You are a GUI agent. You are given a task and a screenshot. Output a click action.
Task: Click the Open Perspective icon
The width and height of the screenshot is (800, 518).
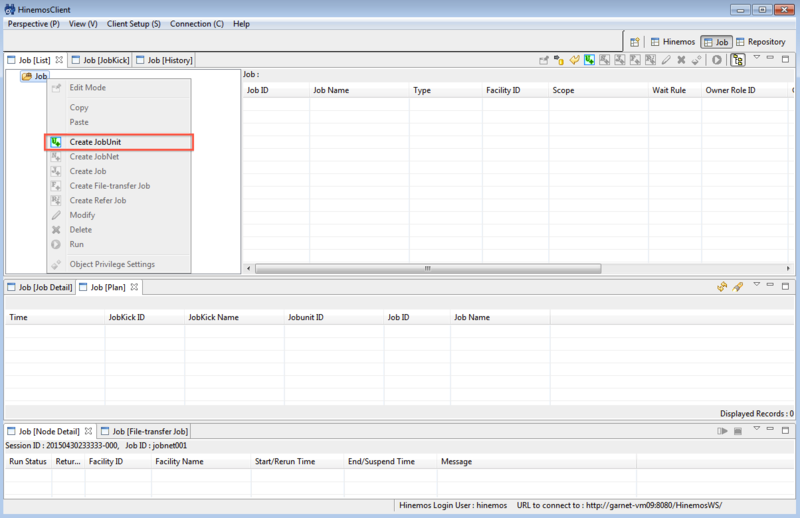tap(635, 42)
